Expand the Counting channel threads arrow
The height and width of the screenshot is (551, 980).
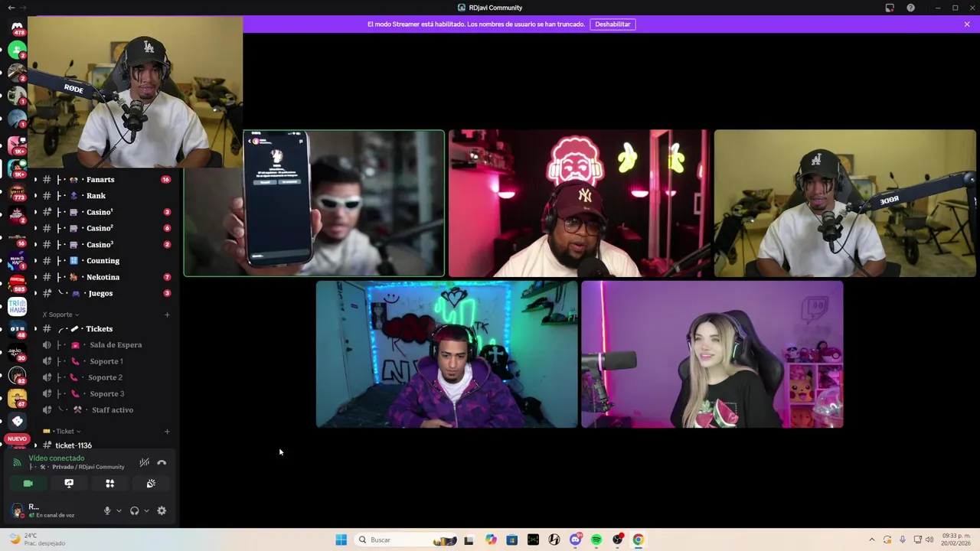tap(35, 261)
